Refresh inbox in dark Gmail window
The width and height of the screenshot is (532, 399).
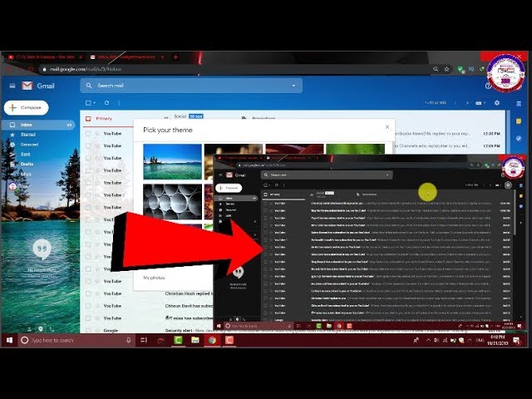click(277, 185)
